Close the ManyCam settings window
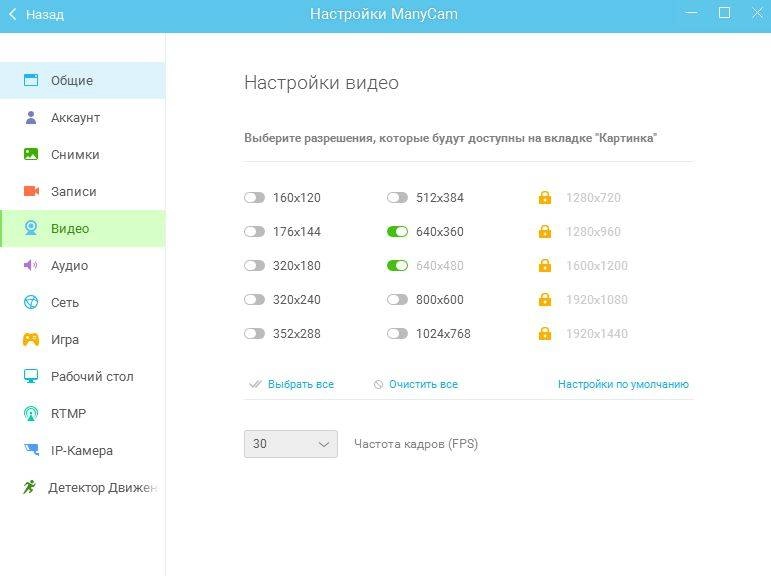 point(758,13)
